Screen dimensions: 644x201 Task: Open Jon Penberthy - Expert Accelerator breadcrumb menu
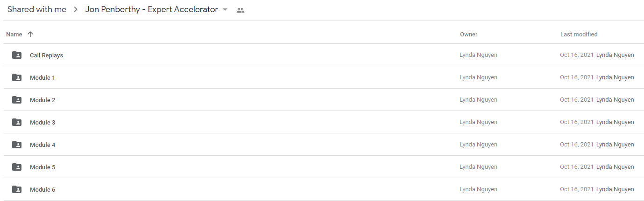(152, 10)
